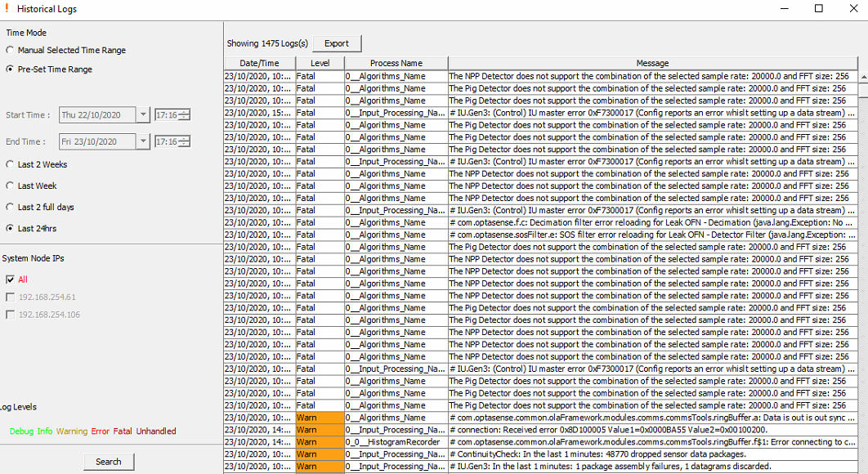
Task: Click the Historical Logs window icon
Action: click(7, 8)
